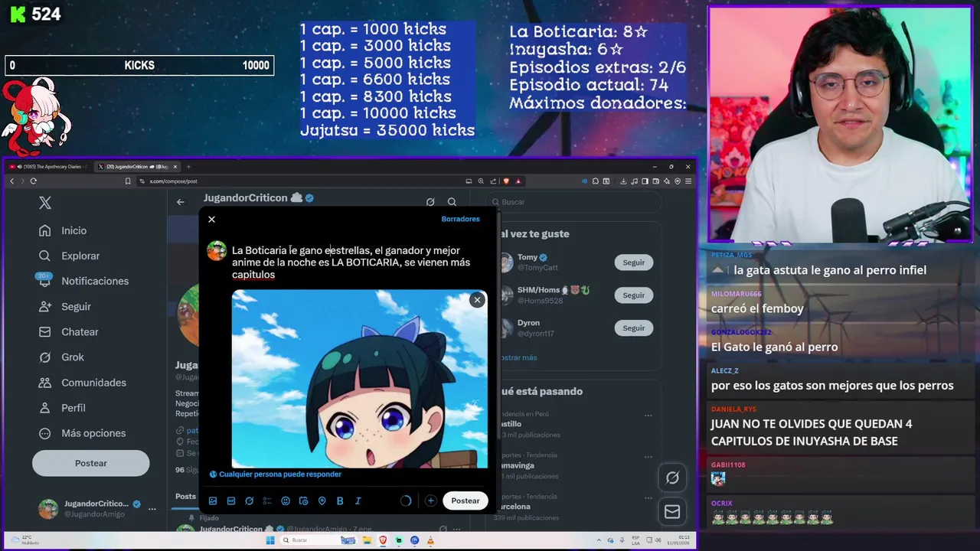The height and width of the screenshot is (551, 980).
Task: Click the Windows taskbar Buscar search box
Action: (x=317, y=540)
